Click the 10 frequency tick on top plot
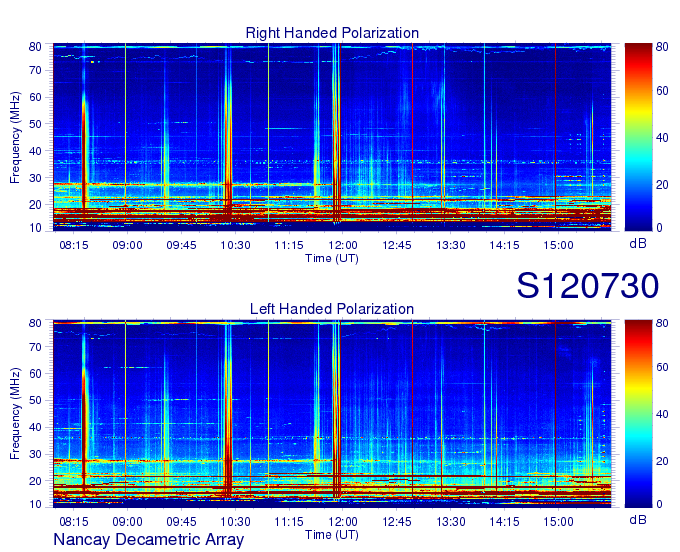The height and width of the screenshot is (552, 680). click(x=35, y=227)
